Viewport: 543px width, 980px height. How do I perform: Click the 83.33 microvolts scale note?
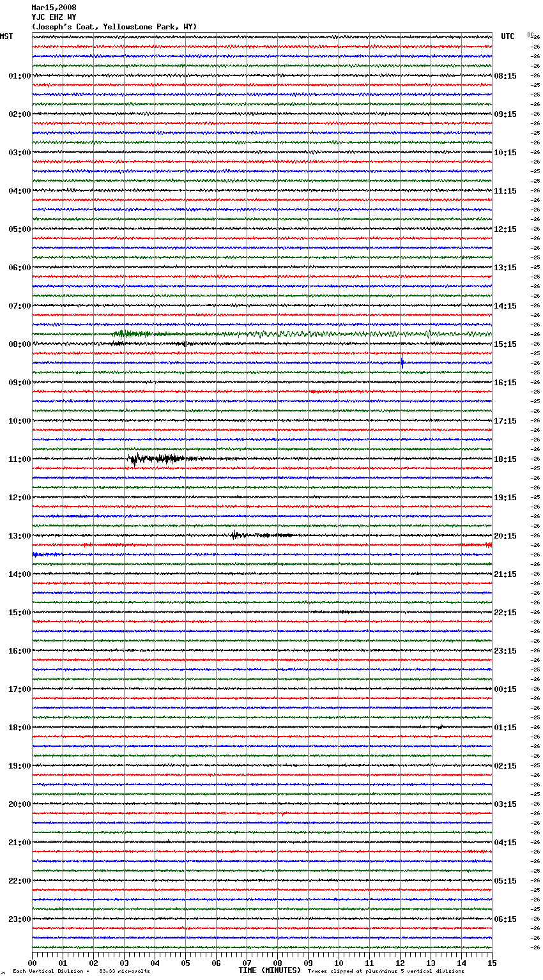point(81,971)
